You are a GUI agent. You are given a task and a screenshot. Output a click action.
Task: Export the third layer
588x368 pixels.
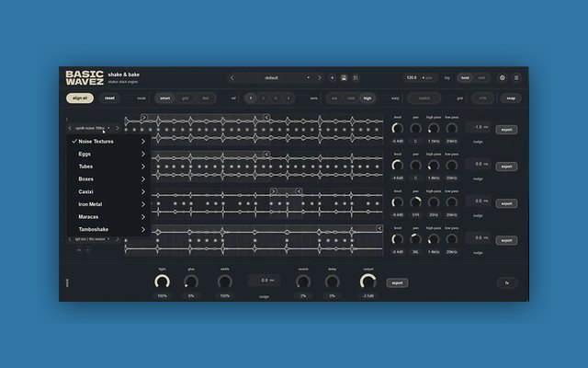(x=506, y=203)
